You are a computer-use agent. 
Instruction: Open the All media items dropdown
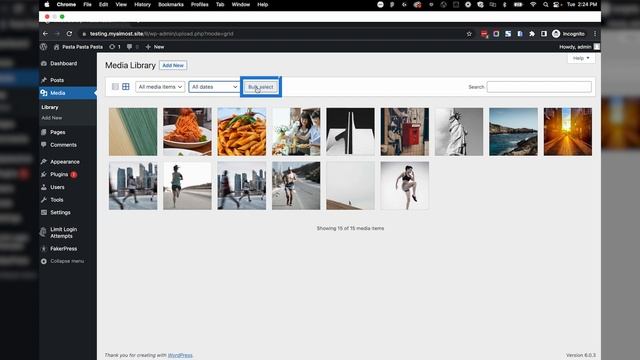[160, 87]
